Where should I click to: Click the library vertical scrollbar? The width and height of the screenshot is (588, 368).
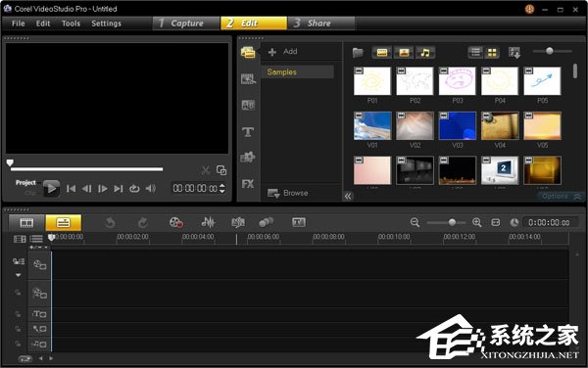click(x=575, y=70)
